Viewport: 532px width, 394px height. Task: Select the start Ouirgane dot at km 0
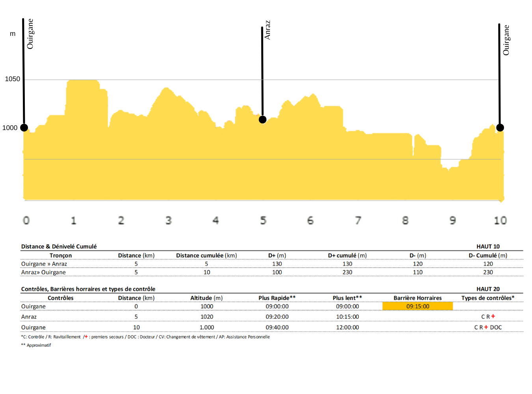click(24, 128)
